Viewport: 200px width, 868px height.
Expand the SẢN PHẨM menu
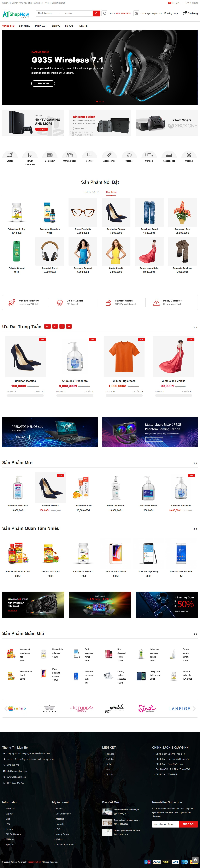coord(41,26)
